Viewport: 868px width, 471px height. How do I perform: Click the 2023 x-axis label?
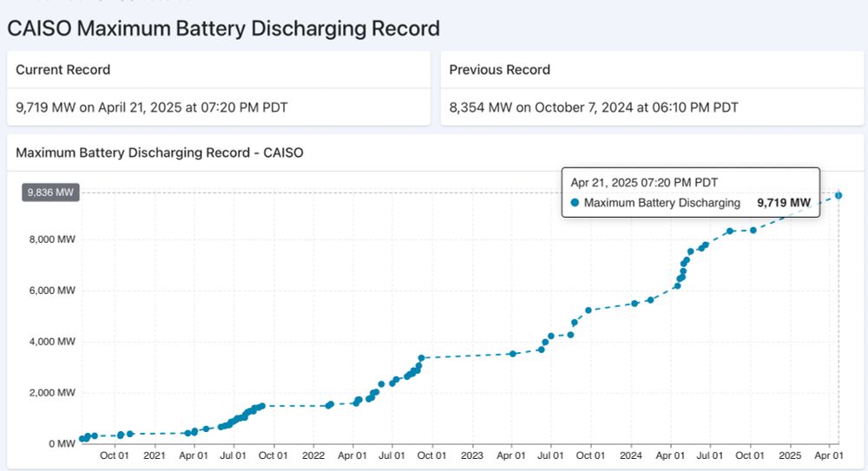coord(472,455)
